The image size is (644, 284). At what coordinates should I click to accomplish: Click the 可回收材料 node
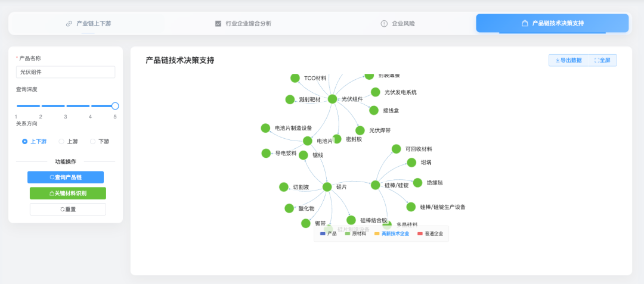click(396, 149)
